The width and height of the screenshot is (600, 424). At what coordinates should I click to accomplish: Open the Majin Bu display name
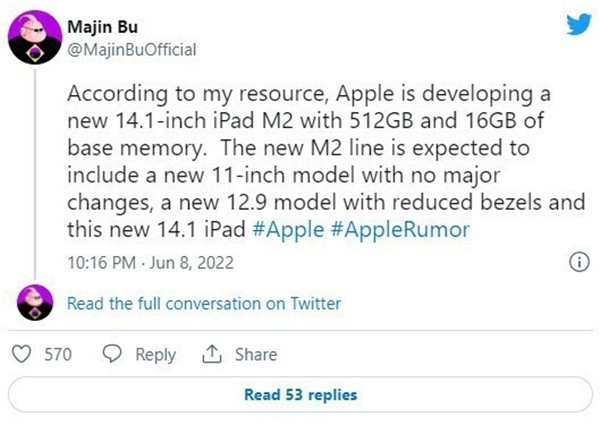tap(101, 27)
